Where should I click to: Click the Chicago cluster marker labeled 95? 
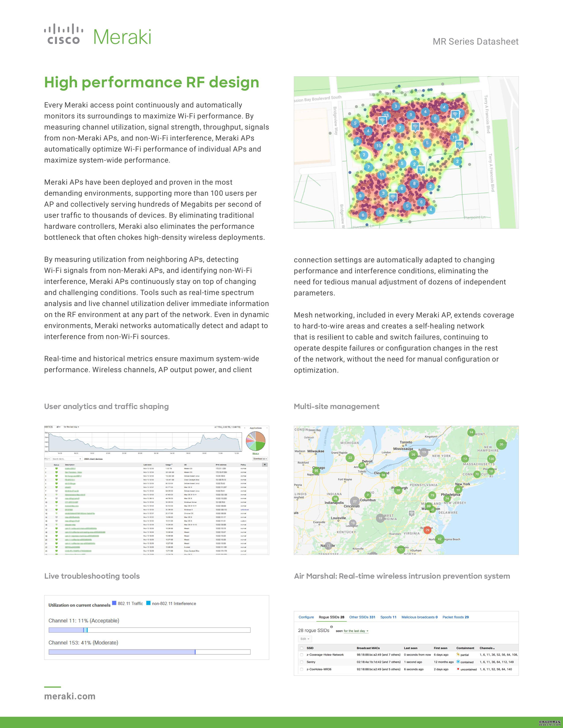pyautogui.click(x=316, y=471)
